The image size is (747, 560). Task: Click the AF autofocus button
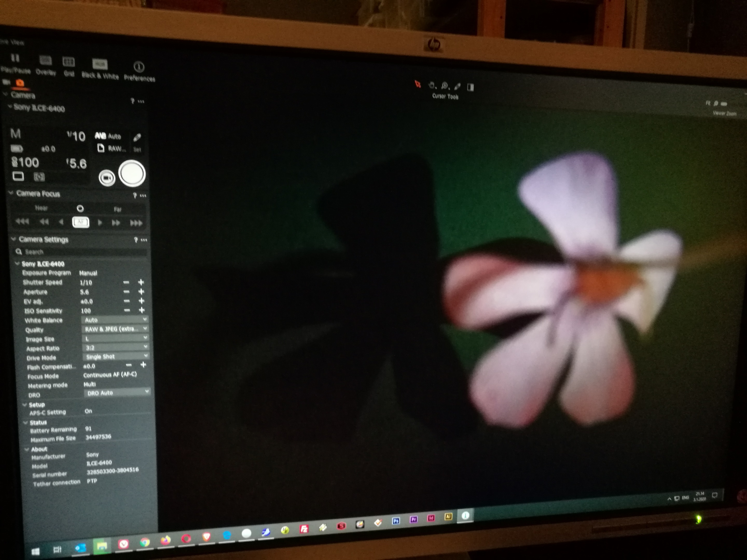click(x=81, y=222)
